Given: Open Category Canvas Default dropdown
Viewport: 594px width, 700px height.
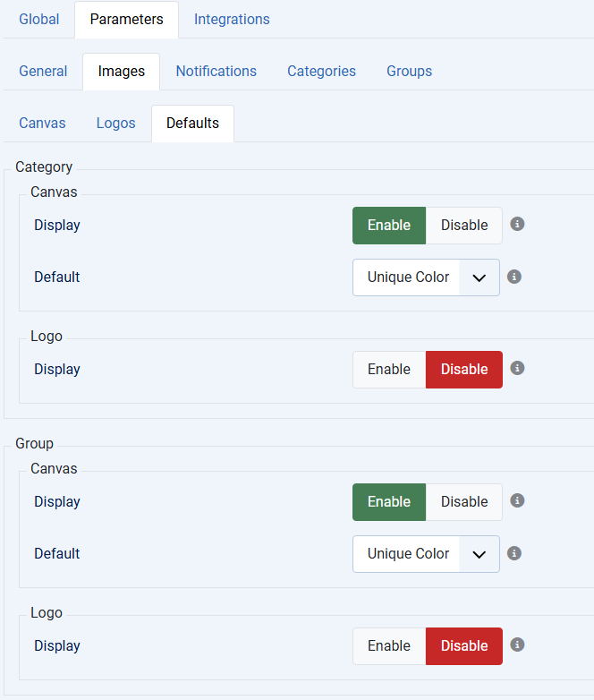Looking at the screenshot, I should pos(426,277).
